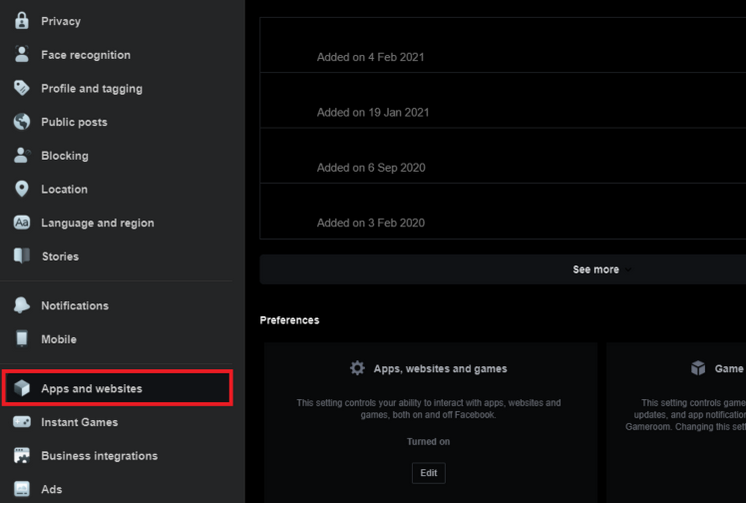Click the Stories book icon

(21, 256)
